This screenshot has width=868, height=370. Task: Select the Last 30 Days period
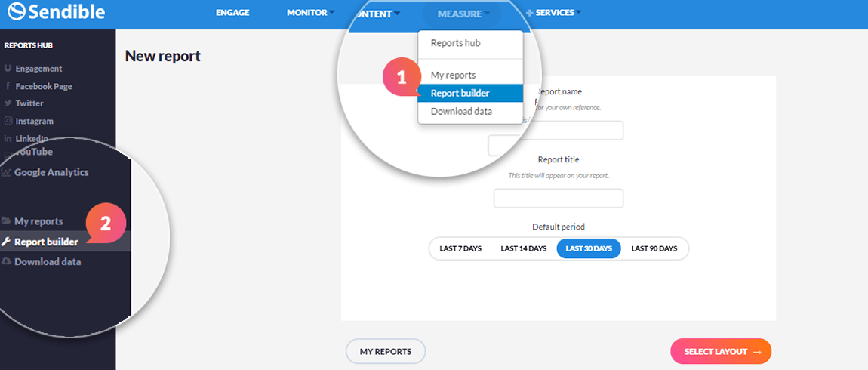(589, 248)
